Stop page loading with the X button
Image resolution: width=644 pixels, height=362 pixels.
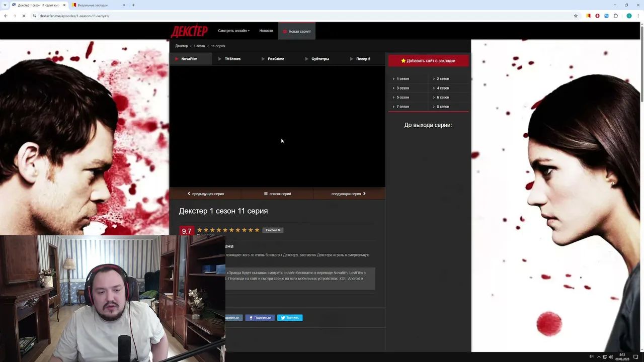click(24, 16)
